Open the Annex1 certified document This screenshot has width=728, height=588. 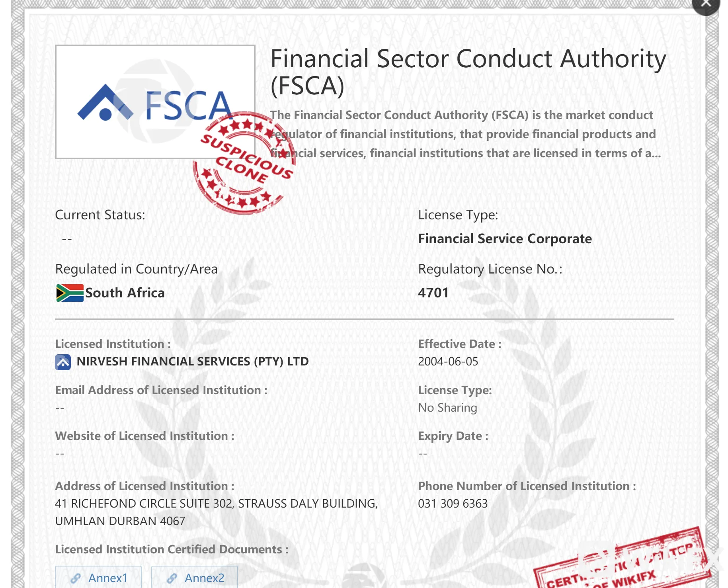[x=98, y=577]
